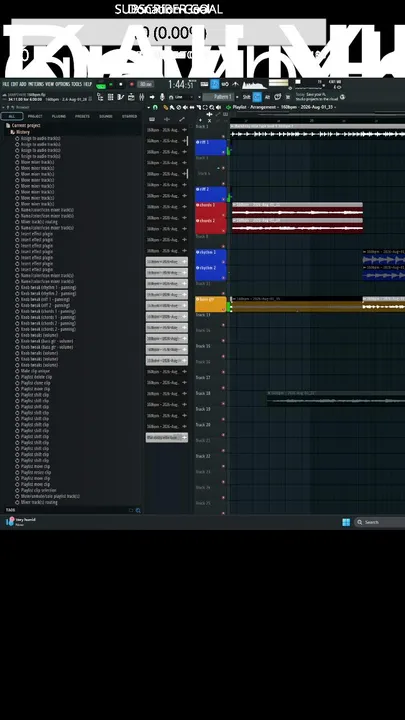The height and width of the screenshot is (720, 405).
Task: Click the play button in transport
Action: point(111,84)
